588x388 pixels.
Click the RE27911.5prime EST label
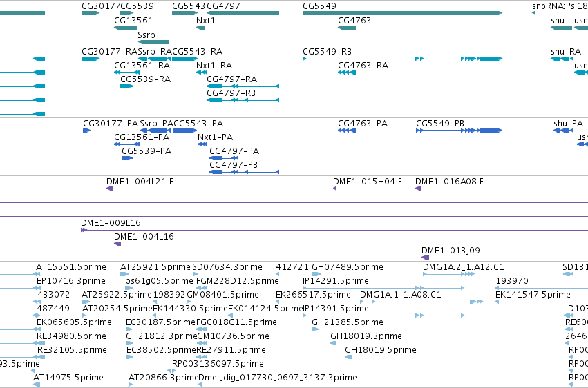point(231,350)
